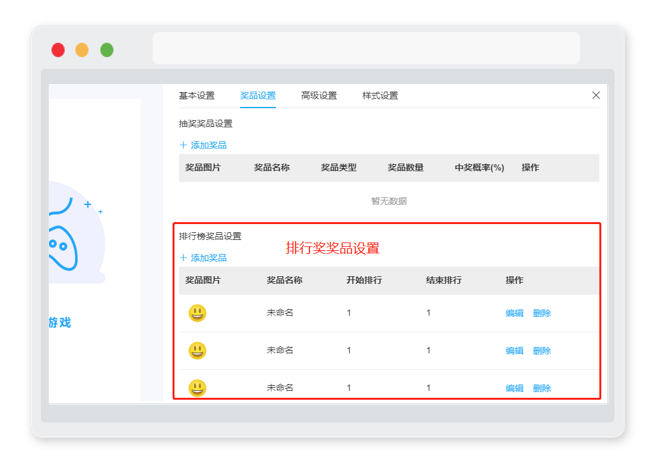The width and height of the screenshot is (660, 460).
Task: Edit the first ranking prize row
Action: tap(514, 313)
